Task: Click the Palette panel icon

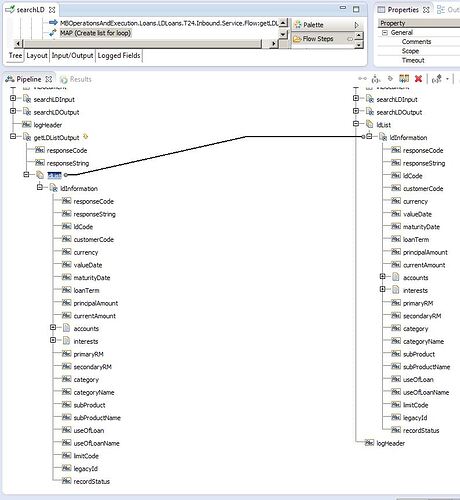Action: click(x=297, y=24)
